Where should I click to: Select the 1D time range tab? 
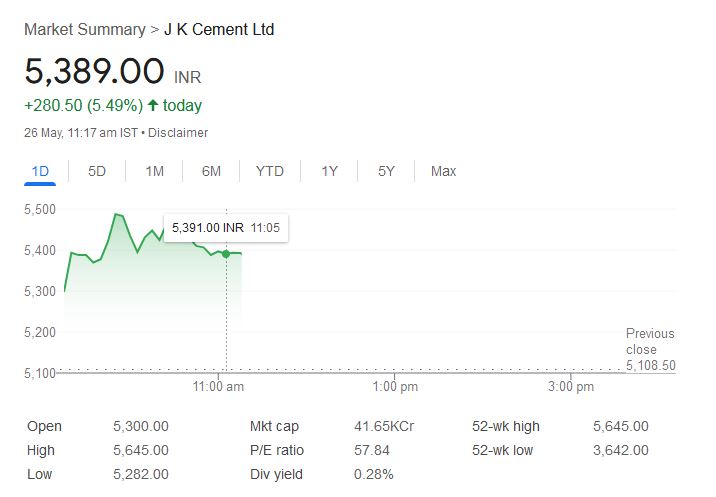40,171
